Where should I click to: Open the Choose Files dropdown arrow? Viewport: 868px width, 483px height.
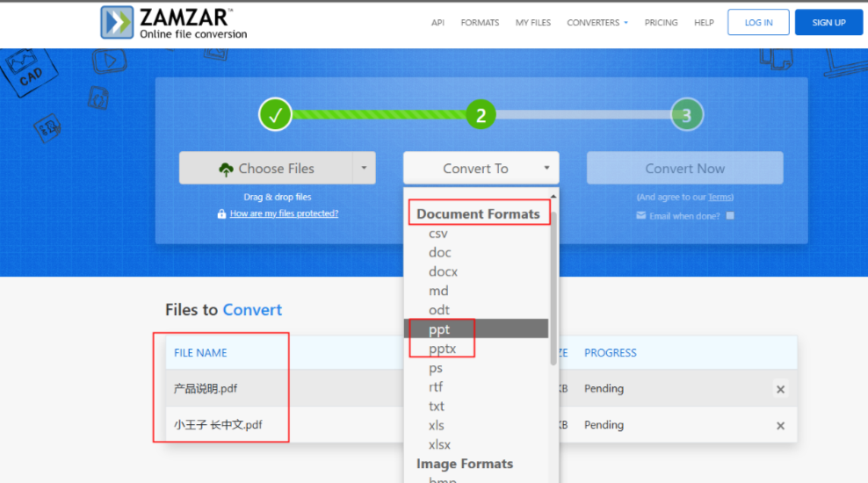click(x=364, y=169)
